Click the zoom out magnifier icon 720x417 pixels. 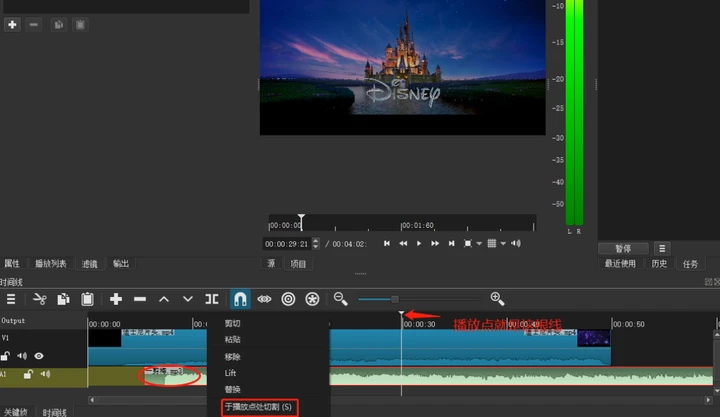[341, 299]
